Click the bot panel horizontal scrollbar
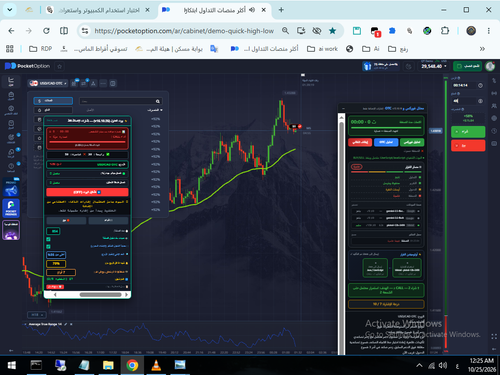The width and height of the screenshot is (500, 375). pyautogui.click(x=100, y=295)
